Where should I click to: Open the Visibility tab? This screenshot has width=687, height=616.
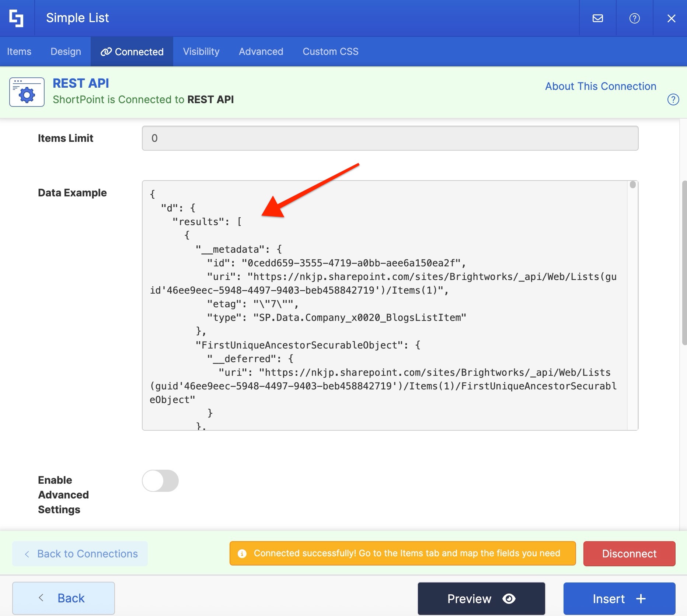click(x=201, y=52)
